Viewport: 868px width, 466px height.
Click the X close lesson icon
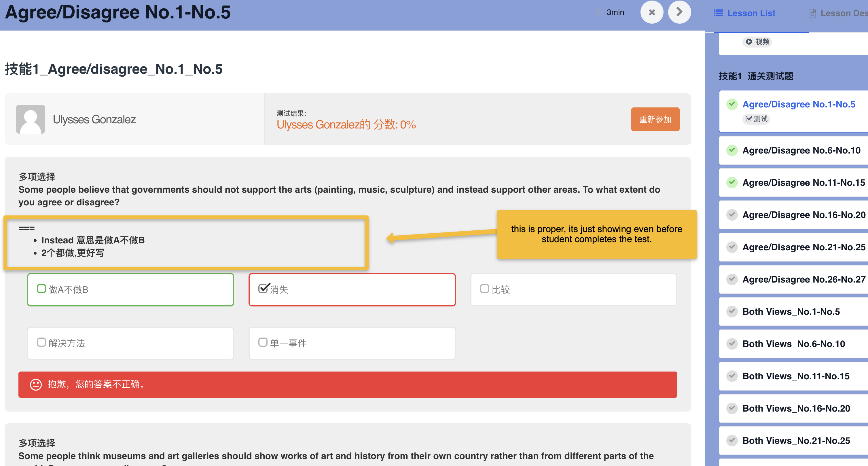(652, 12)
